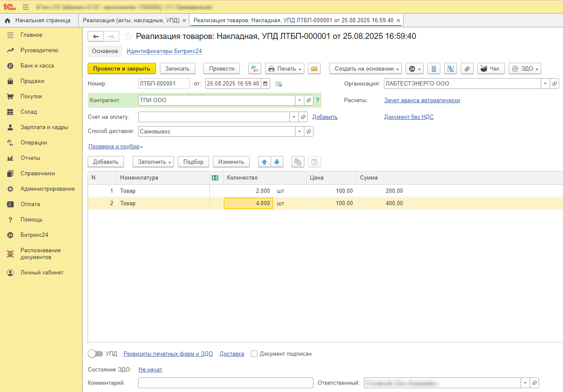Close the current Реализация товаров tab
The image size is (563, 392).
(x=398, y=21)
